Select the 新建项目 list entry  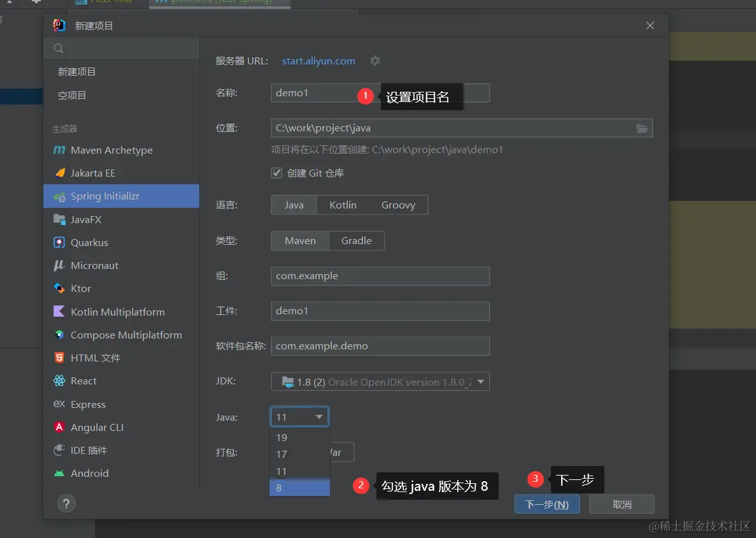[x=122, y=72]
